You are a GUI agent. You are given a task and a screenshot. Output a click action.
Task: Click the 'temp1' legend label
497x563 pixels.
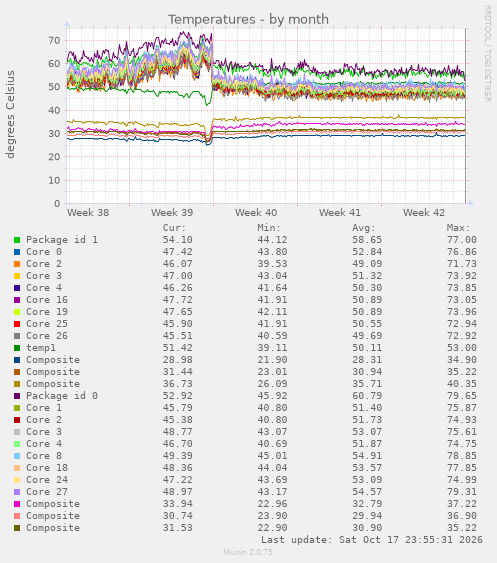click(41, 348)
